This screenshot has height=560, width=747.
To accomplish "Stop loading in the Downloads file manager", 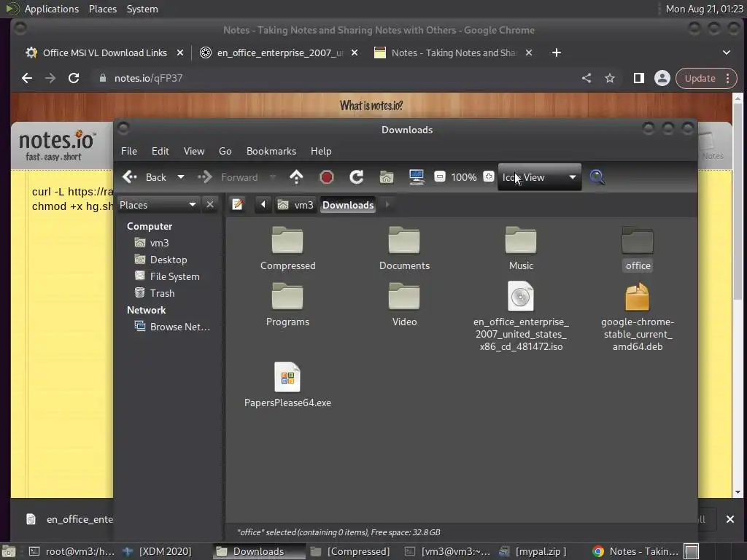I will pyautogui.click(x=326, y=177).
